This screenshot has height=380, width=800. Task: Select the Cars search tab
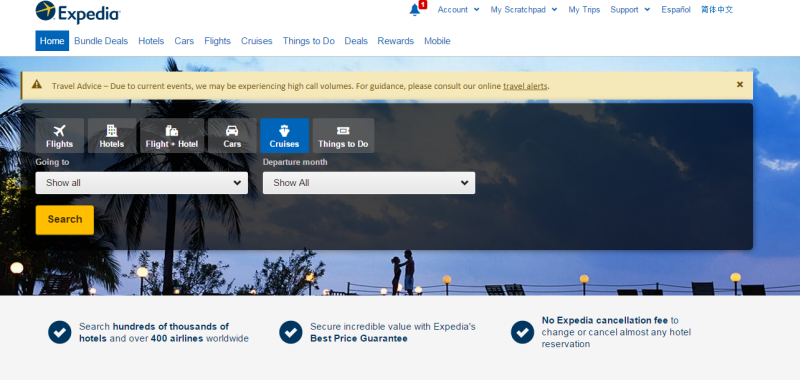coord(232,136)
